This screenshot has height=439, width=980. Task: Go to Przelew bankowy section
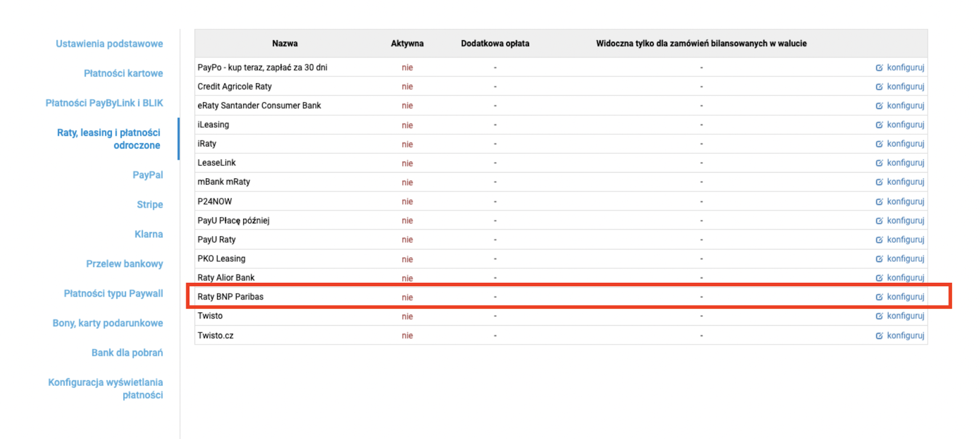[125, 264]
